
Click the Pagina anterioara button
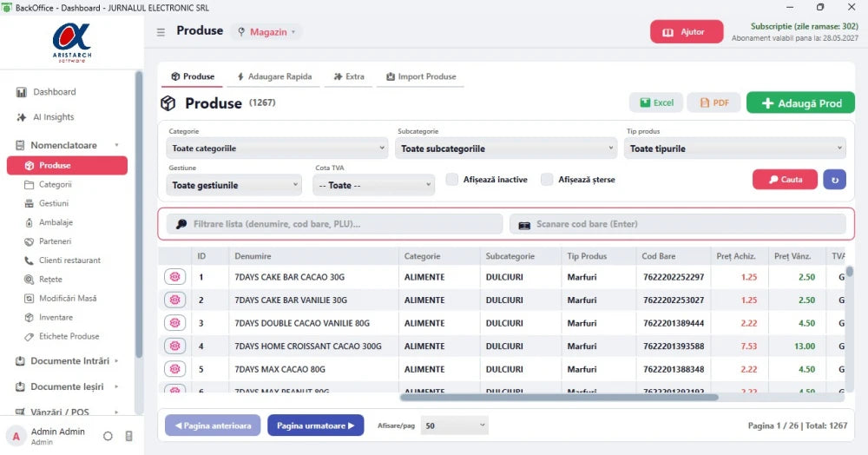coord(213,425)
